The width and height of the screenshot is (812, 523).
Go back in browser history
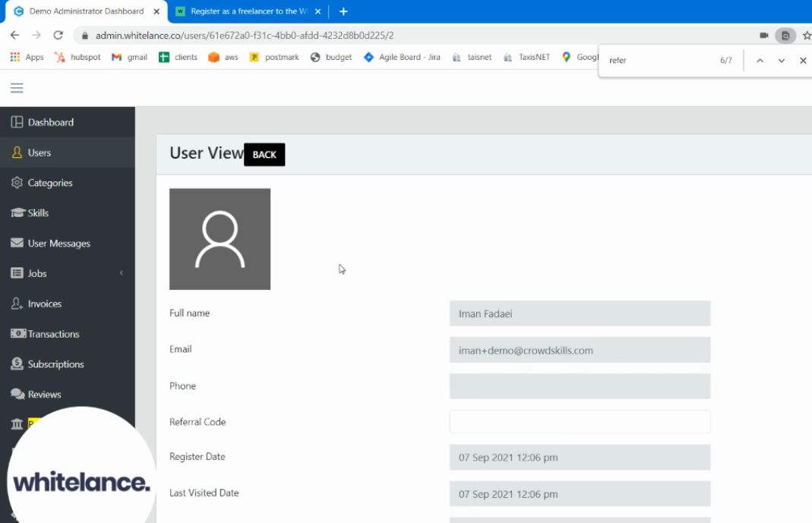(14, 35)
